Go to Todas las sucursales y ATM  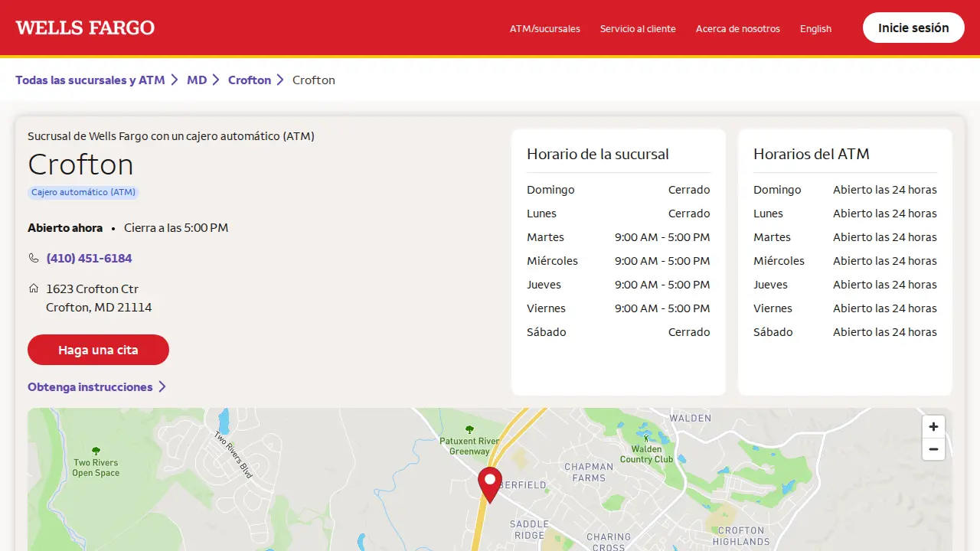coord(90,80)
